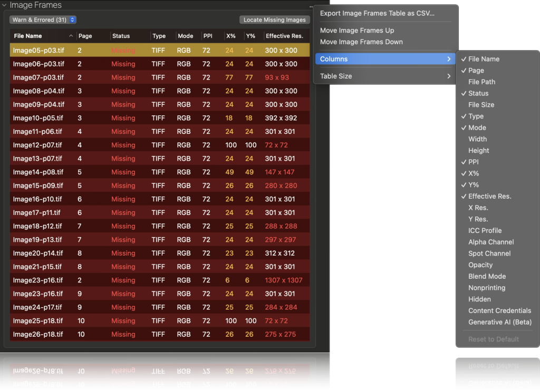Select the Image21-p15.tif row

coord(159,267)
